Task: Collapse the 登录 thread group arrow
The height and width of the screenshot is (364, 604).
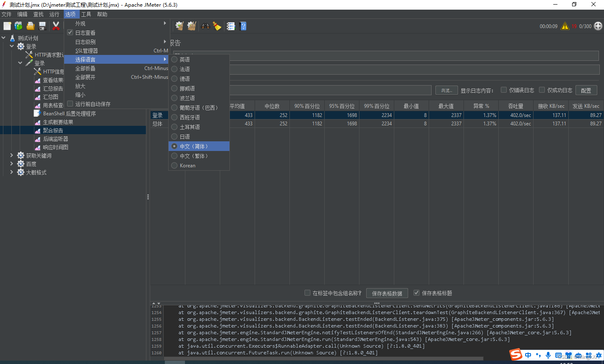Action: point(12,46)
